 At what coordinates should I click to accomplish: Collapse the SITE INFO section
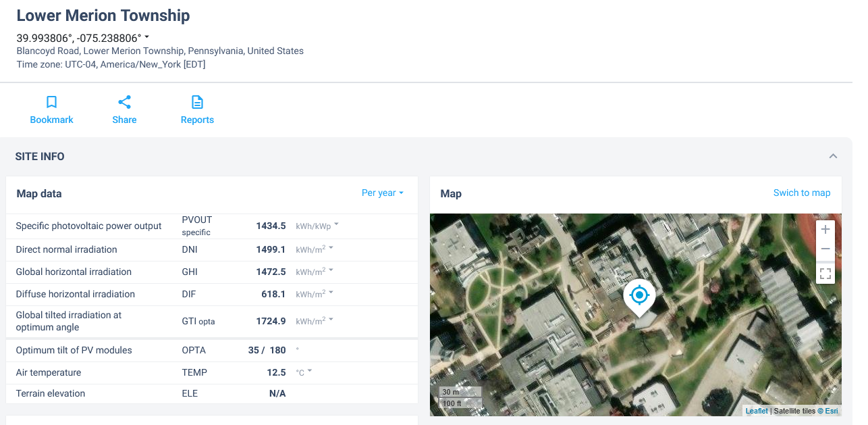[833, 156]
